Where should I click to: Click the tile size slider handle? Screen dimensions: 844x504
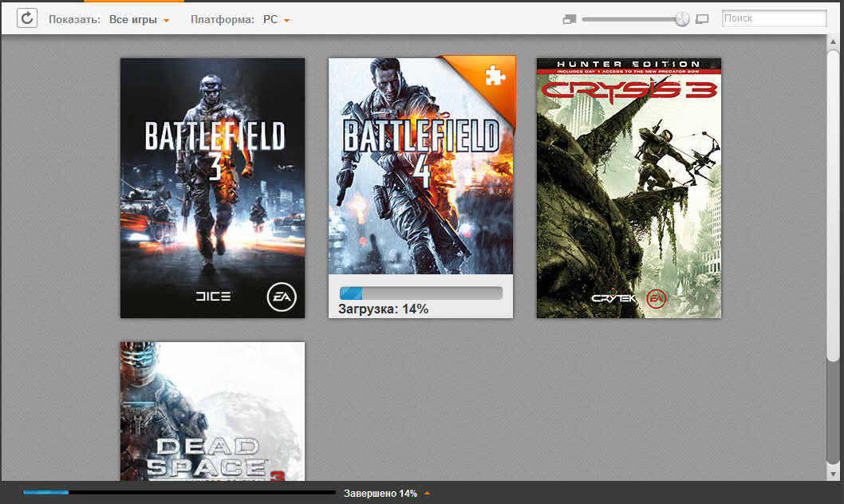pyautogui.click(x=682, y=19)
